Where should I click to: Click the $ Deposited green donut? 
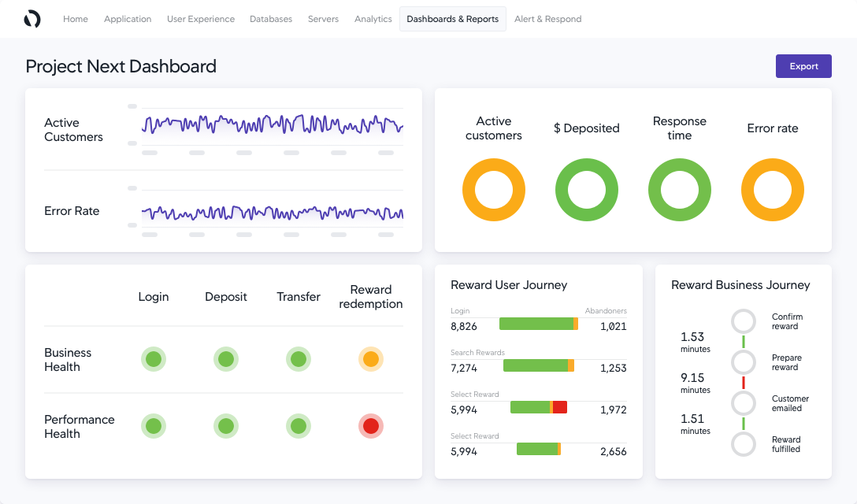(x=587, y=190)
